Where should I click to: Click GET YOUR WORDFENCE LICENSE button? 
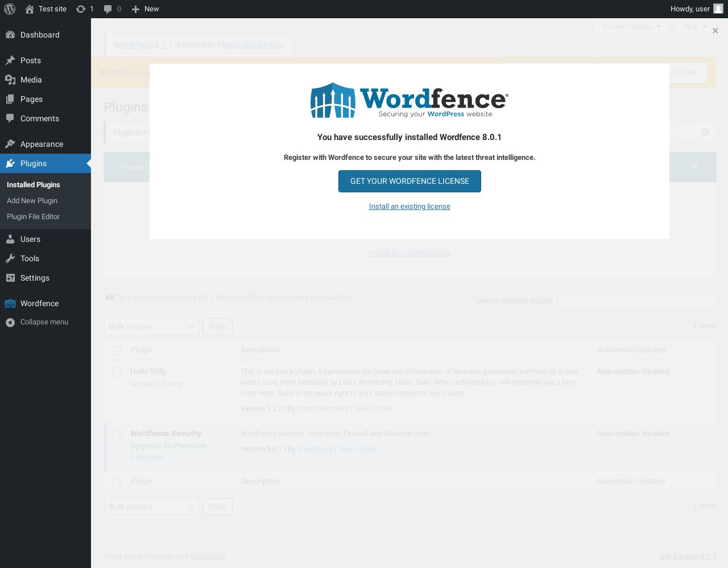(x=409, y=181)
